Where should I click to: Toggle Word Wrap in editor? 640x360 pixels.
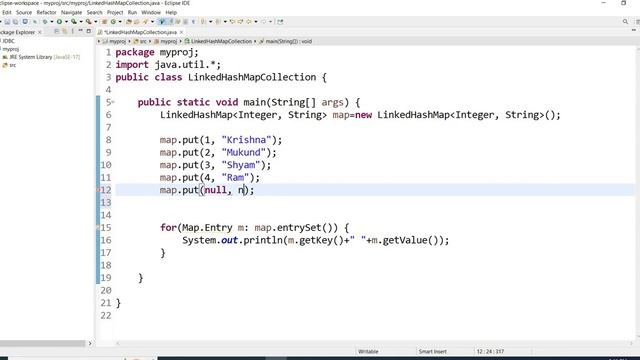(x=178, y=22)
